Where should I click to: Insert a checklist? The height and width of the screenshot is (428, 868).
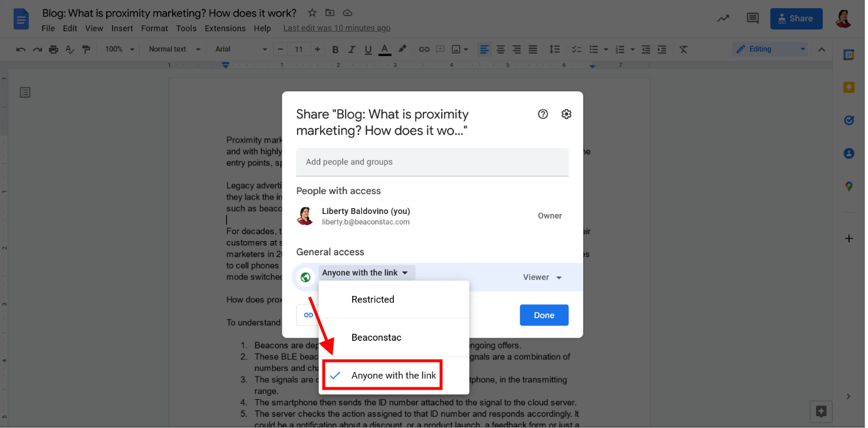(577, 50)
